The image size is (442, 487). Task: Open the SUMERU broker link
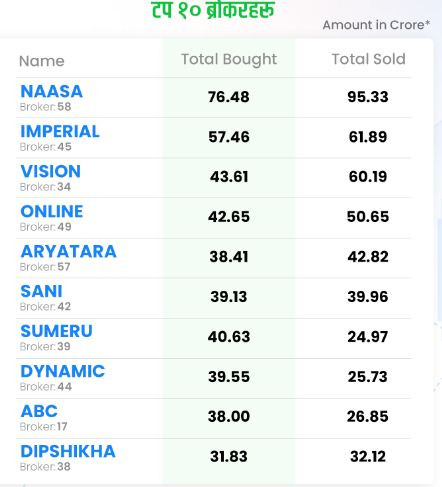(56, 331)
